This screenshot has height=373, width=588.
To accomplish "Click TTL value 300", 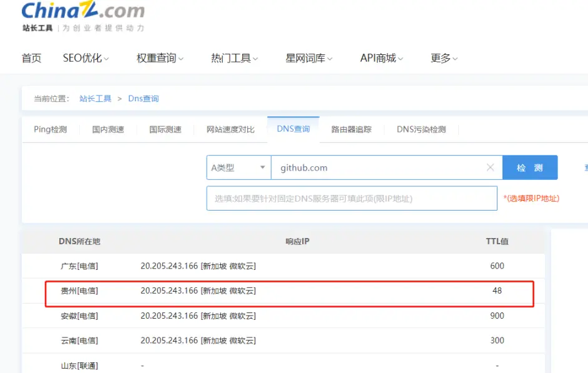I will 497,341.
